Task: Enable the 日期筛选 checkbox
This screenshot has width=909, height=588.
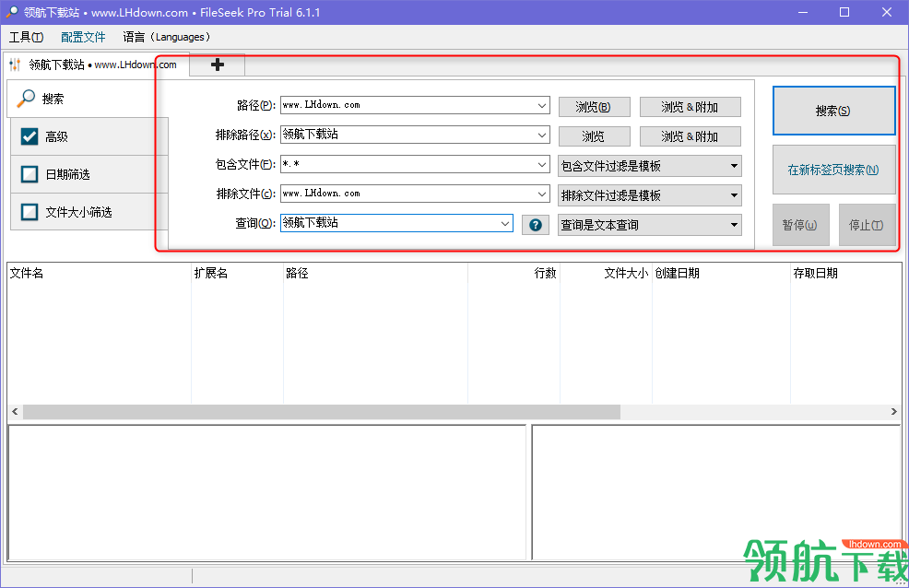Action: tap(30, 174)
